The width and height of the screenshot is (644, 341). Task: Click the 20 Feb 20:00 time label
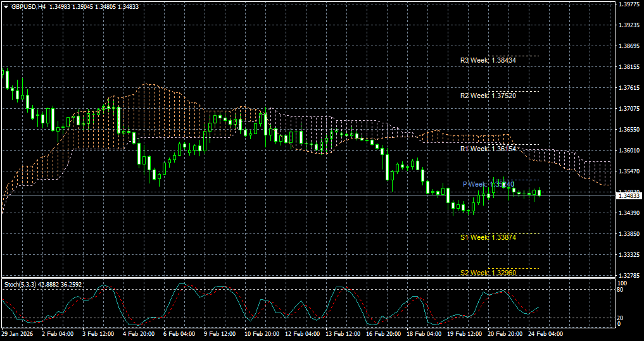[506, 334]
